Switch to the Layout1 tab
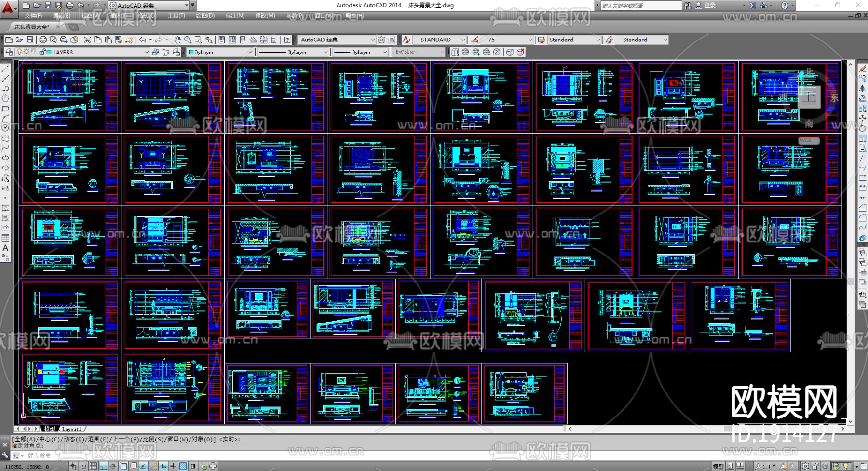Screen dimensions: 868x471 tap(72, 429)
